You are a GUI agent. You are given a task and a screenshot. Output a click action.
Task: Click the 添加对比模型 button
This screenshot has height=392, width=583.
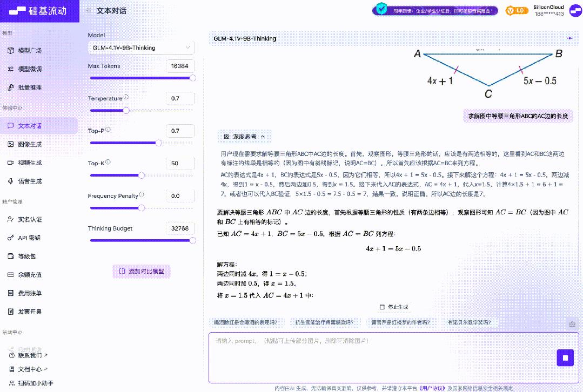[x=141, y=271]
